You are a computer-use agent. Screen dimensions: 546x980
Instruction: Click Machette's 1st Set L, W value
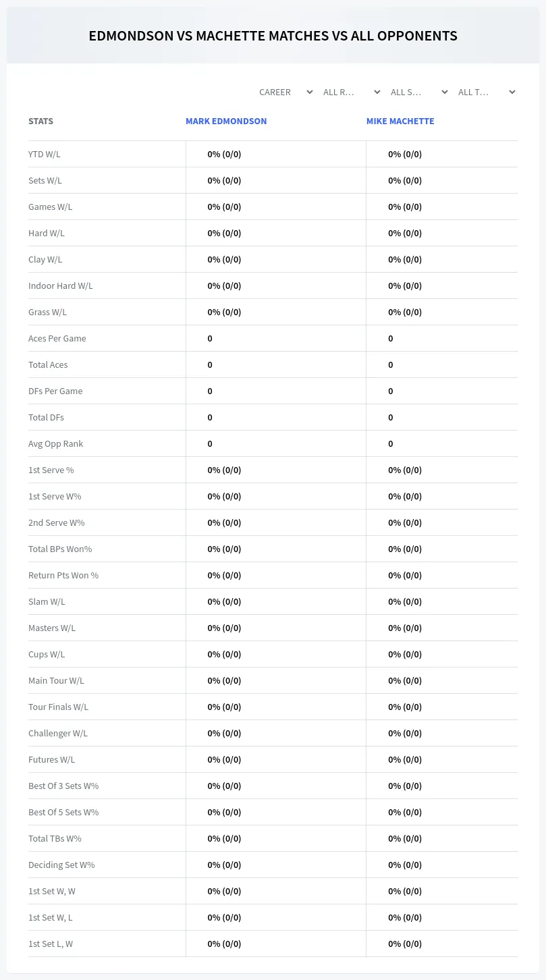405,944
